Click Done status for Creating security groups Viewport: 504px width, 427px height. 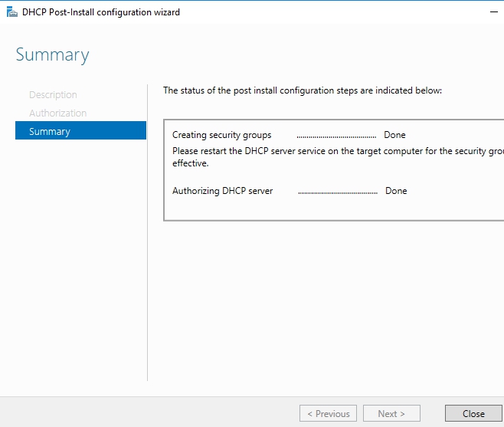pyautogui.click(x=394, y=135)
